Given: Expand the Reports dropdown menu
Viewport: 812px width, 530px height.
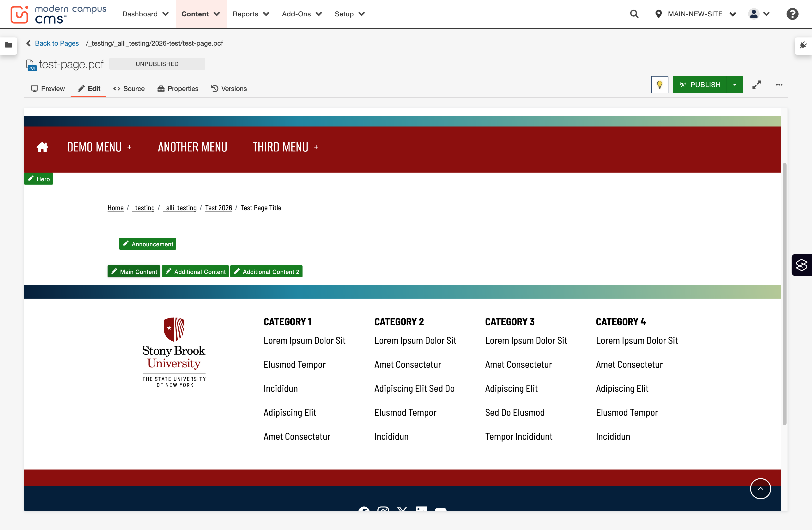Looking at the screenshot, I should (251, 14).
